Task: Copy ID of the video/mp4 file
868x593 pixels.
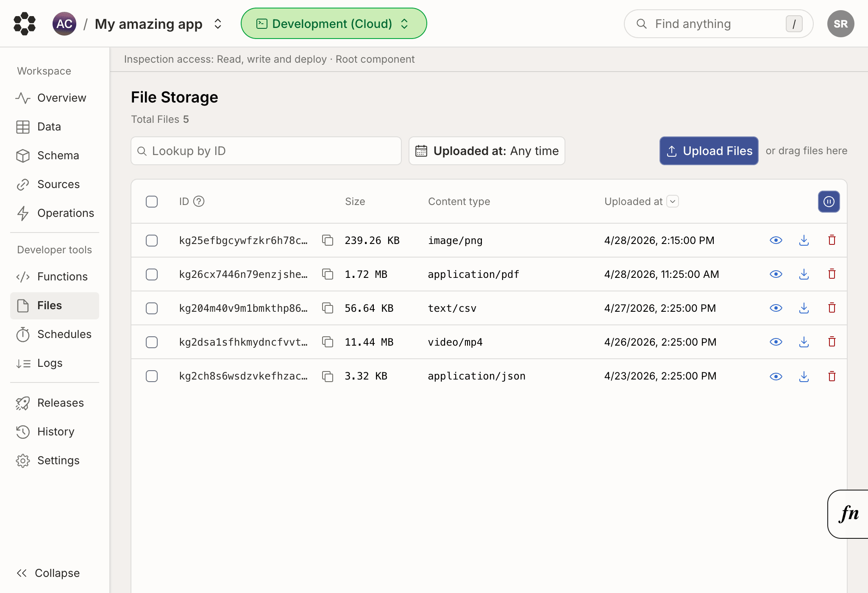Action: tap(328, 342)
